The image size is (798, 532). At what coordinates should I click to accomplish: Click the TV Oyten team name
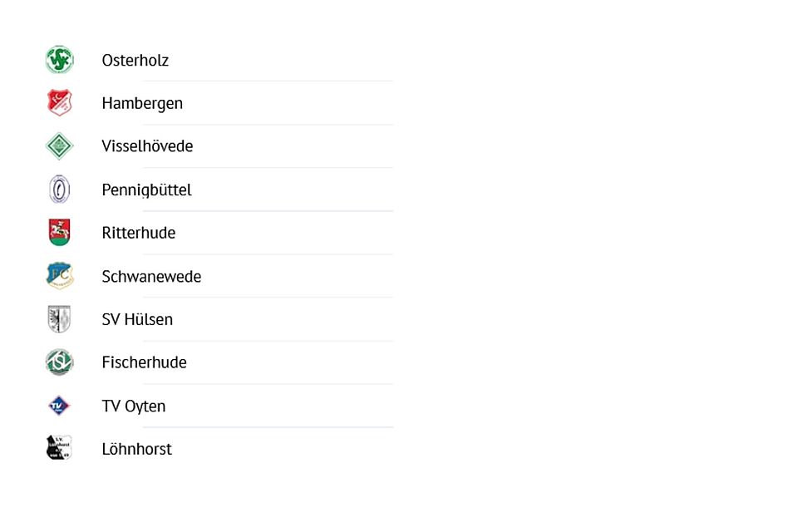(x=133, y=406)
